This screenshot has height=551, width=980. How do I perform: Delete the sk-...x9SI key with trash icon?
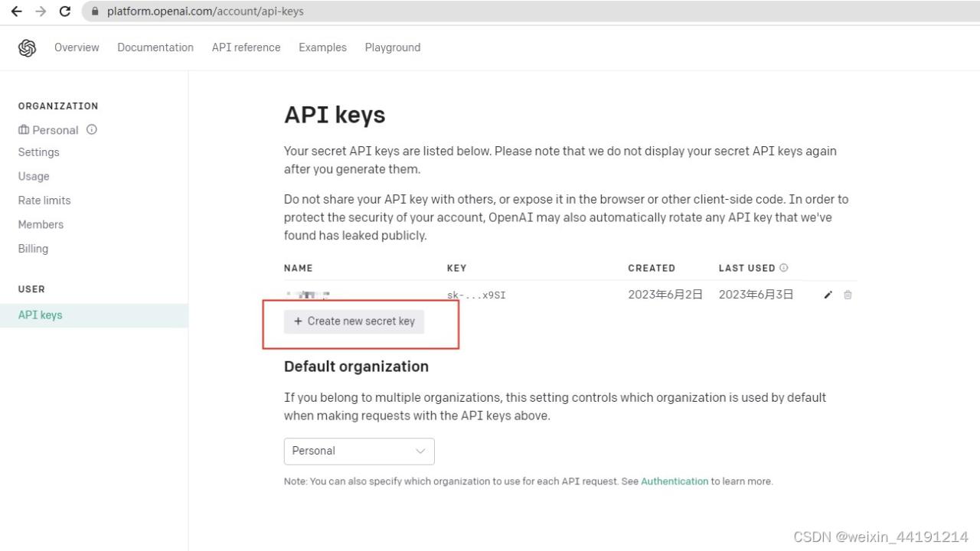(x=848, y=295)
